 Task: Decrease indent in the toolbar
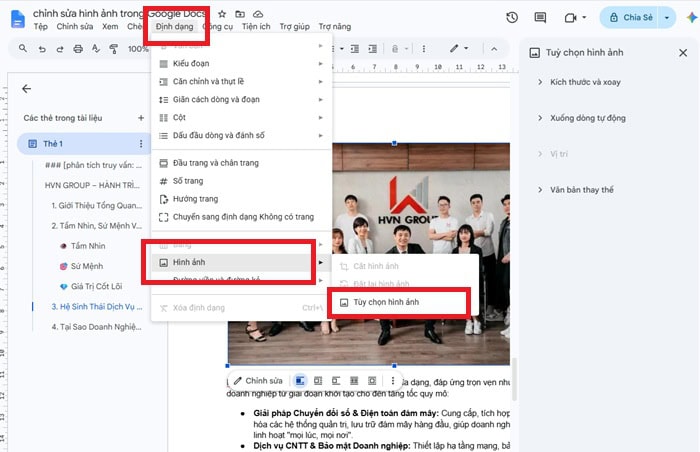point(355,49)
